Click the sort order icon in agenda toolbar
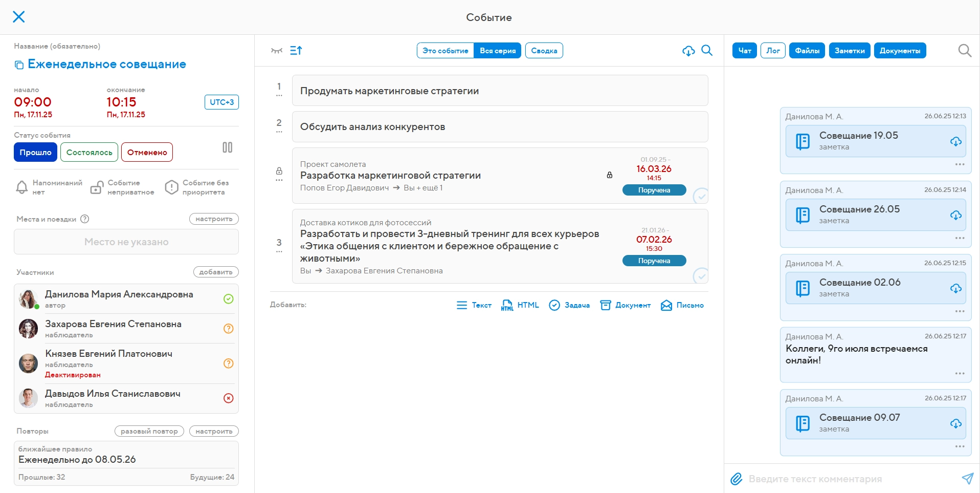The height and width of the screenshot is (493, 980). (x=296, y=50)
